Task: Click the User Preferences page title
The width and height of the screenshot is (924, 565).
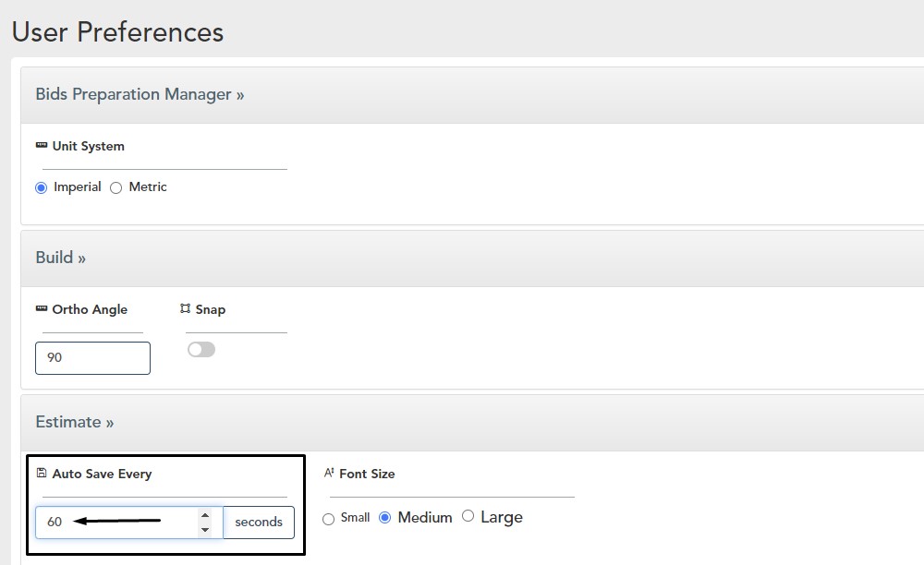Action: click(117, 32)
